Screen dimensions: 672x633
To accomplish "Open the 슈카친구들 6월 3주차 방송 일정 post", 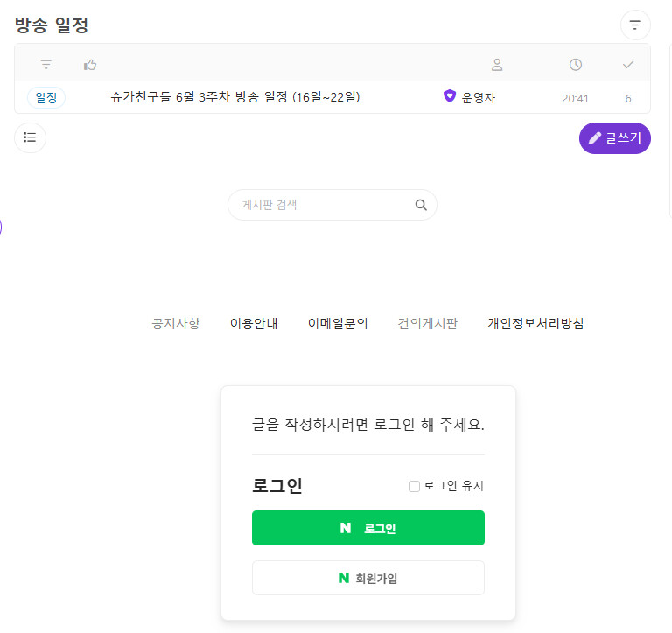I will pos(235,97).
